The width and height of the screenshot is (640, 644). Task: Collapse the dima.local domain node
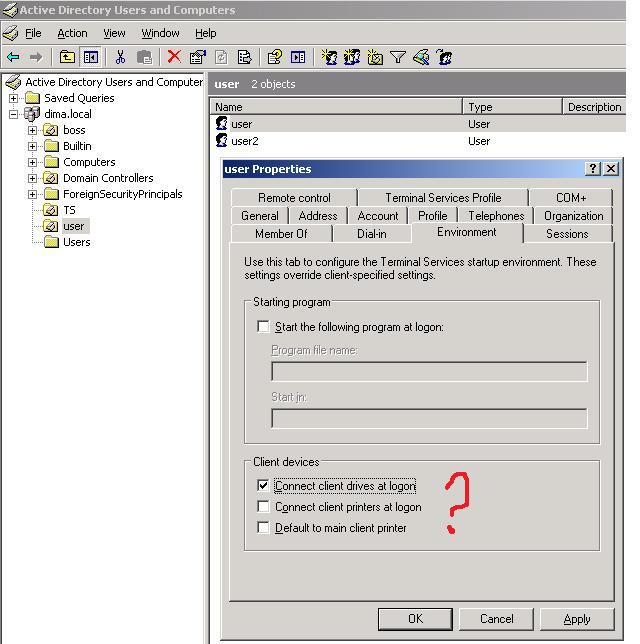tap(14, 114)
